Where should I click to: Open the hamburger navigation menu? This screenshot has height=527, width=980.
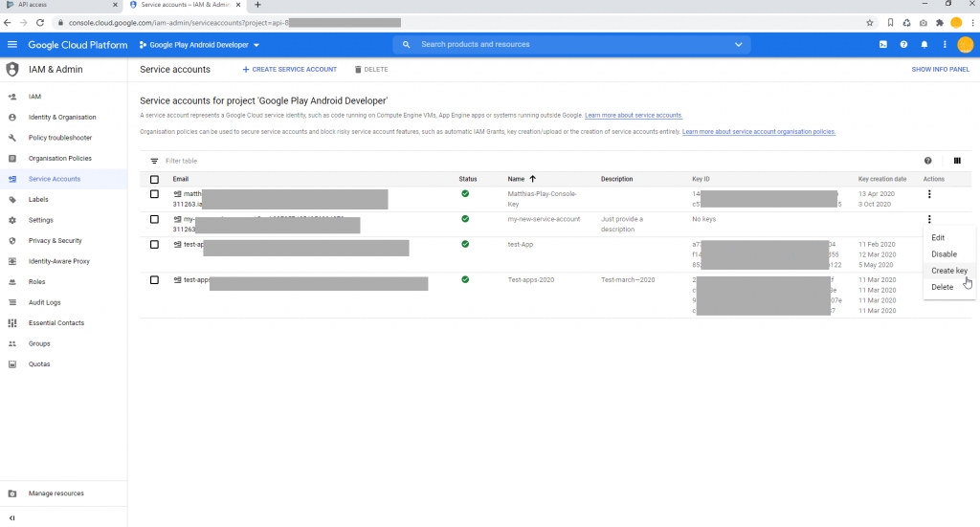tap(12, 45)
